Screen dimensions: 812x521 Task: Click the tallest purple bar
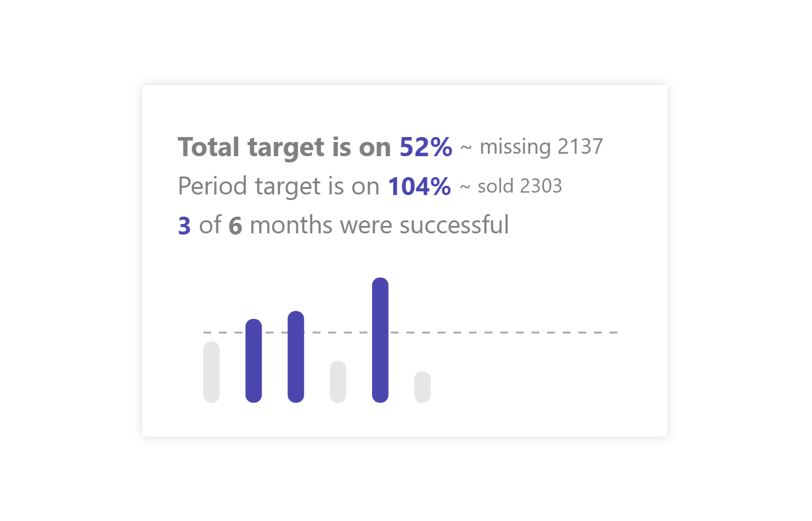[380, 340]
